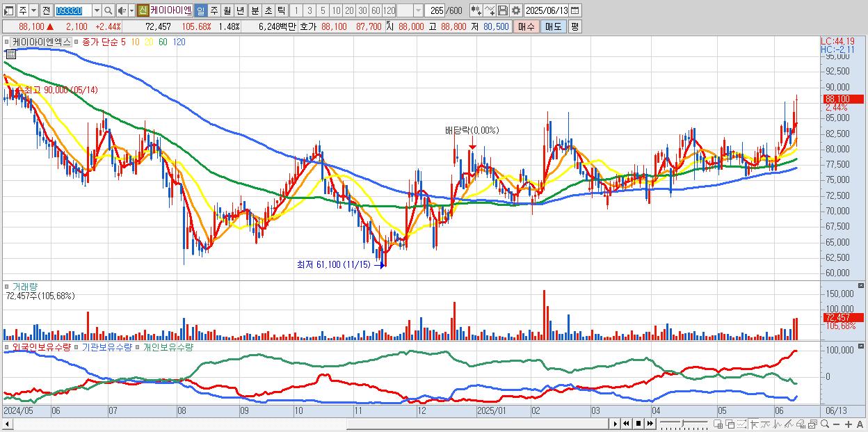The width and height of the screenshot is (868, 432).
Task: Click the 케이아이엔엑스 chart legend label
Action: coord(41,42)
